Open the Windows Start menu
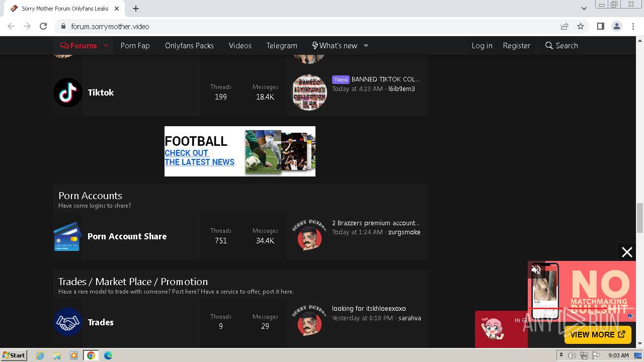 point(14,355)
